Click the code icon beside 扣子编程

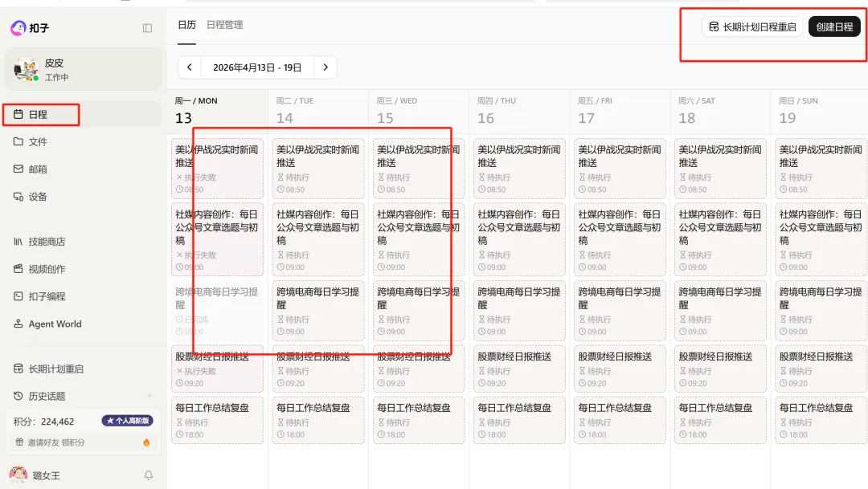coord(18,296)
